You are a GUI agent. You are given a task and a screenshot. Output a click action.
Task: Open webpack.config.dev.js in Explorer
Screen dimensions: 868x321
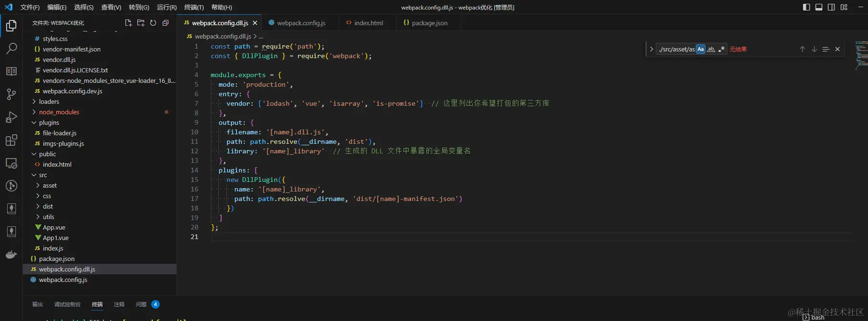[100, 91]
